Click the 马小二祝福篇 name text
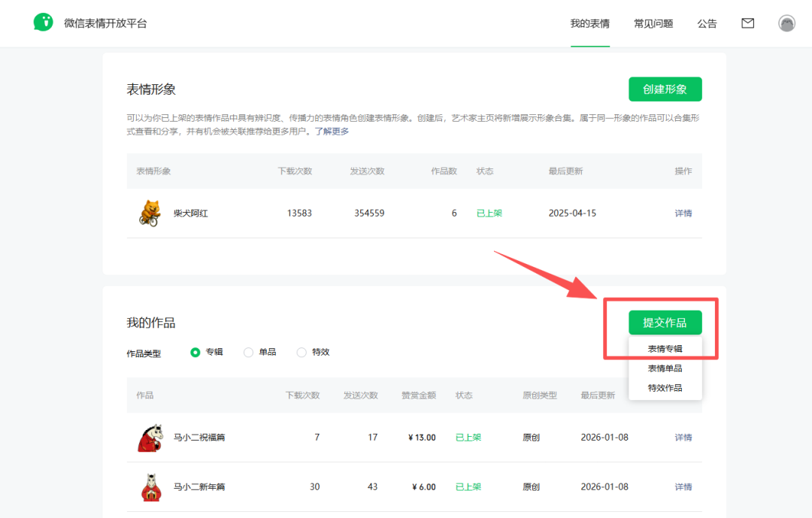The image size is (812, 518). pyautogui.click(x=198, y=438)
